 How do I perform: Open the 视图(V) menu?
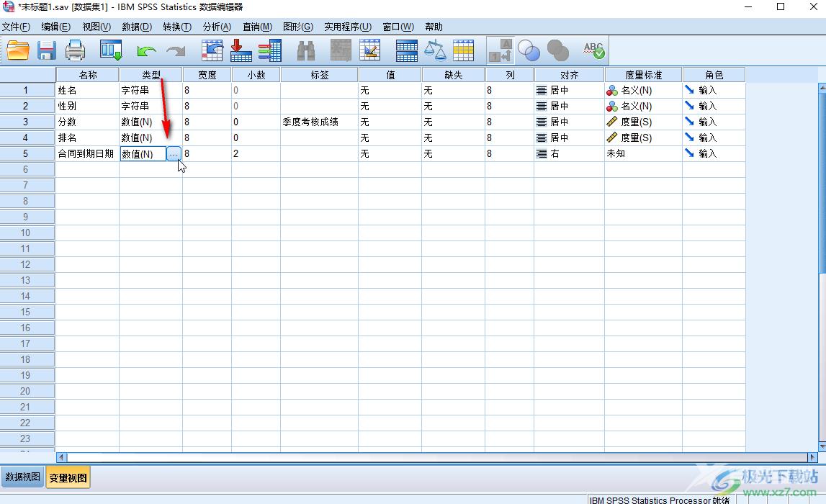point(96,27)
